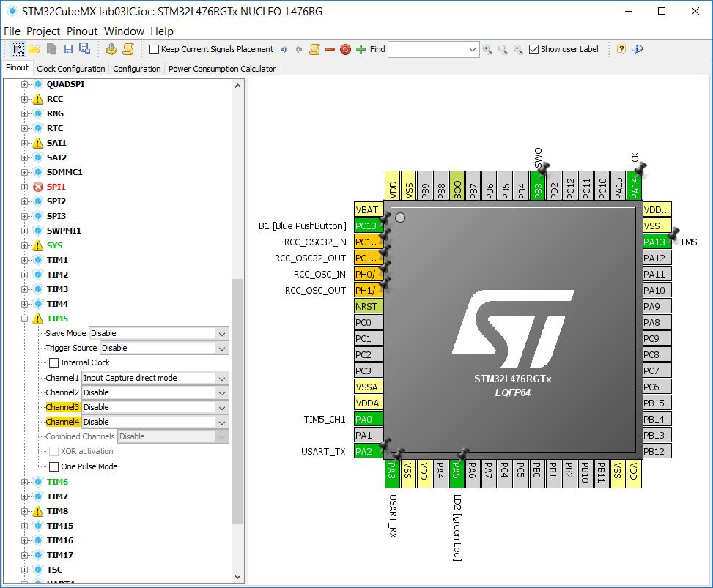Expand the RCC tree node
713x588 pixels.
click(25, 99)
